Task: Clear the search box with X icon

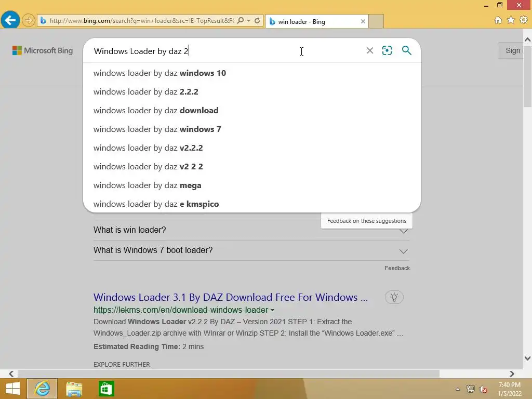Action: point(370,50)
